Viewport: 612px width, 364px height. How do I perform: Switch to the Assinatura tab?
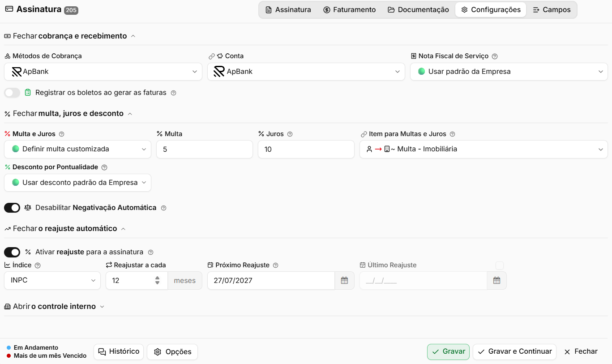coord(288,9)
